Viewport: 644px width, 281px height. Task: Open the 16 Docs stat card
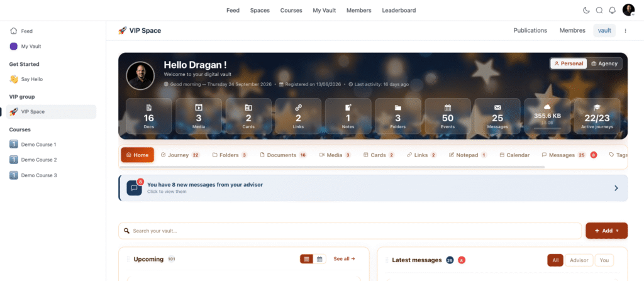click(148, 116)
